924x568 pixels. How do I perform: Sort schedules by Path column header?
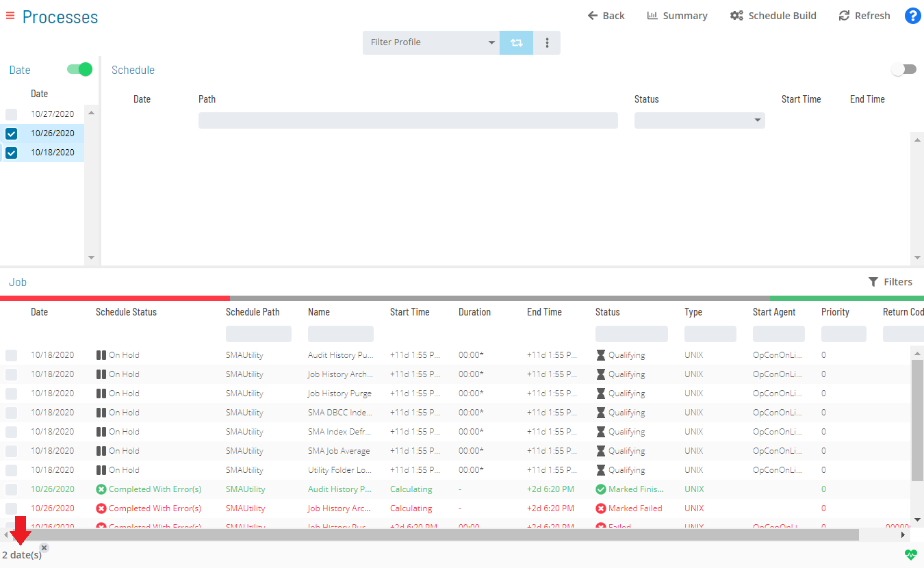207,99
